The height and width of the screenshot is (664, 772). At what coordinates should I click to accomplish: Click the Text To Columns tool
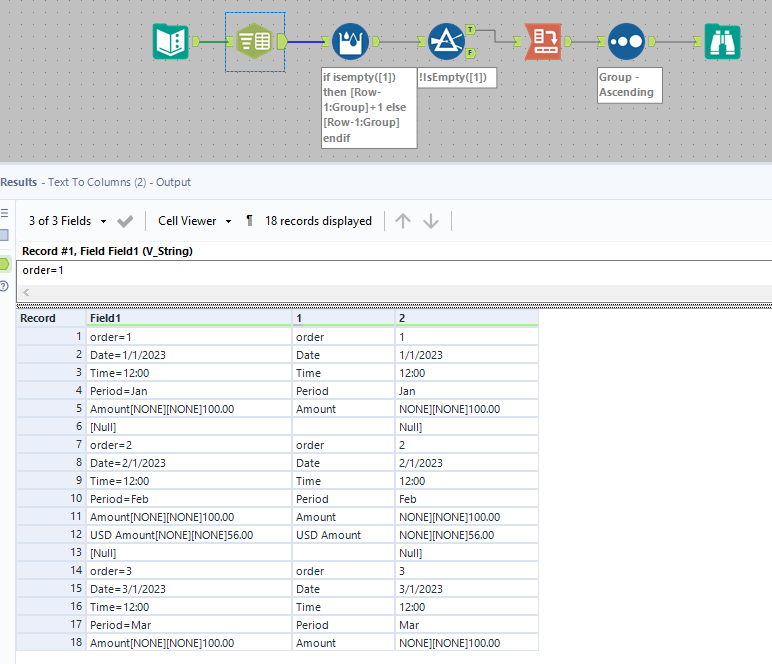[255, 41]
